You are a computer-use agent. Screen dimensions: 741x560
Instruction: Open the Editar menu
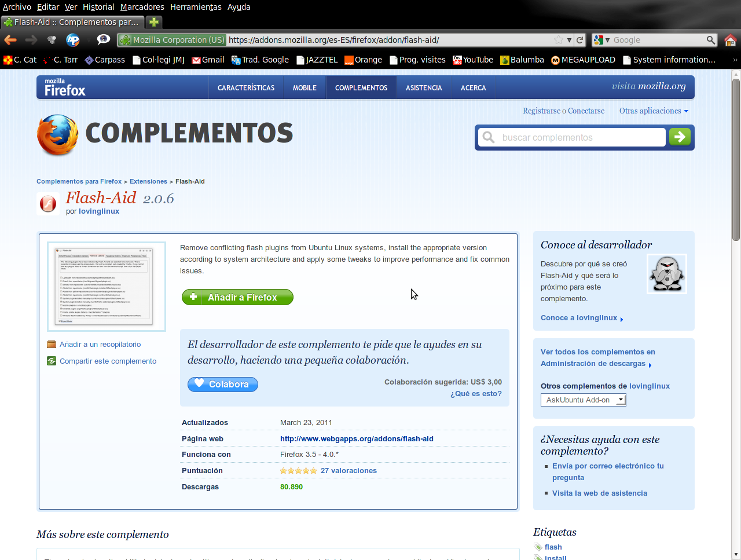point(48,7)
